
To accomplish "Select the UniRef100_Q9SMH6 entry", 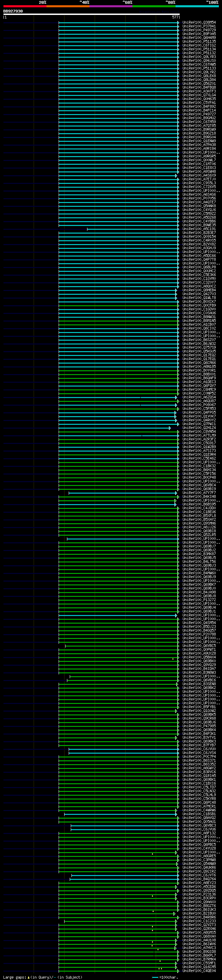I will tap(199, 524).
